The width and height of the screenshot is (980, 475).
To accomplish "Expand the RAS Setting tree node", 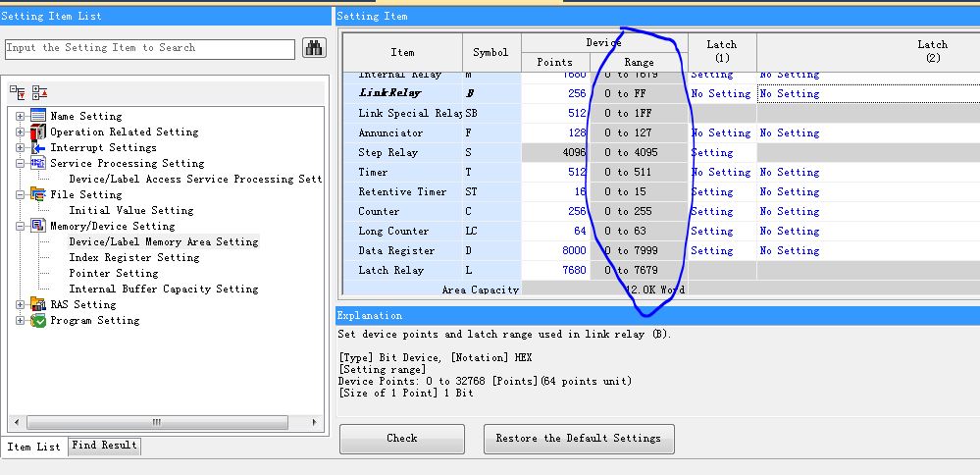I will 21,304.
